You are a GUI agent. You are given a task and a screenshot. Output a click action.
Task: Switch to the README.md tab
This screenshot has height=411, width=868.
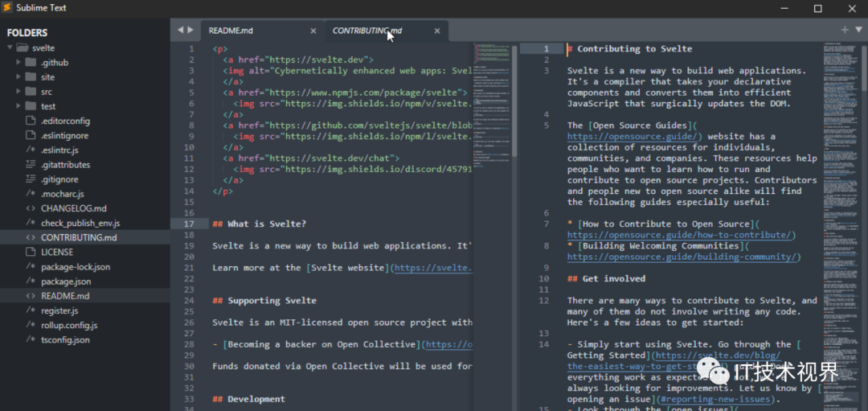click(x=262, y=31)
